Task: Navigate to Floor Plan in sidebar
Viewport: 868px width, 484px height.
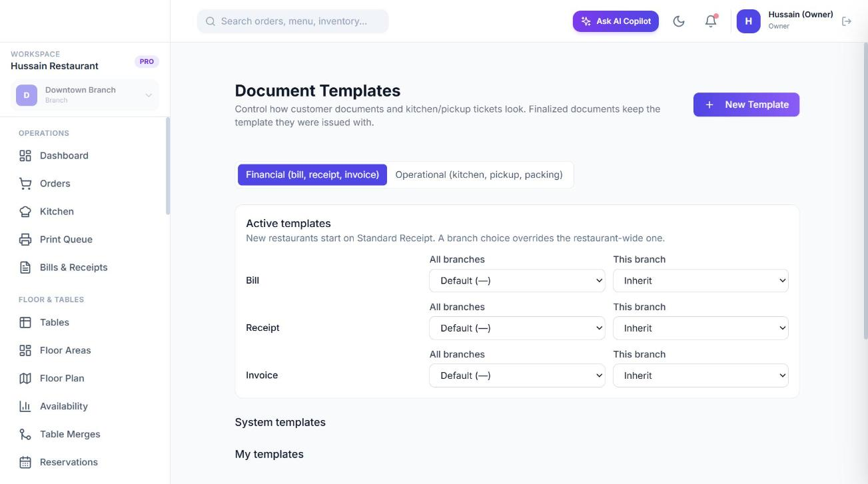Action: pyautogui.click(x=85, y=378)
